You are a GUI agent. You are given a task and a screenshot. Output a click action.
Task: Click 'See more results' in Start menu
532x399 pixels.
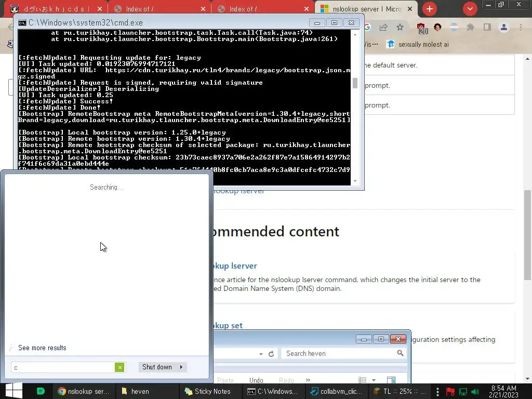(x=42, y=348)
